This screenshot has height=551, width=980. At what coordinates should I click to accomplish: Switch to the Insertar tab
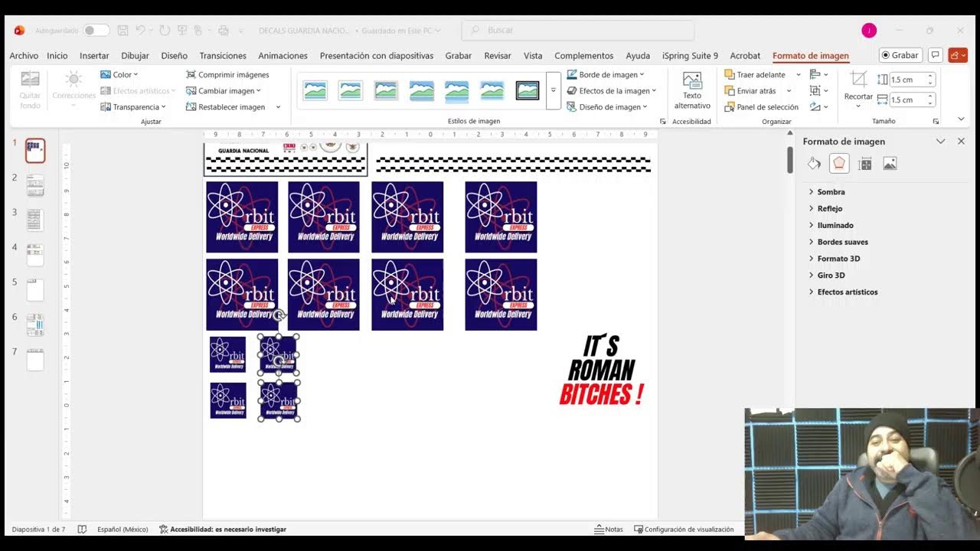pyautogui.click(x=94, y=55)
